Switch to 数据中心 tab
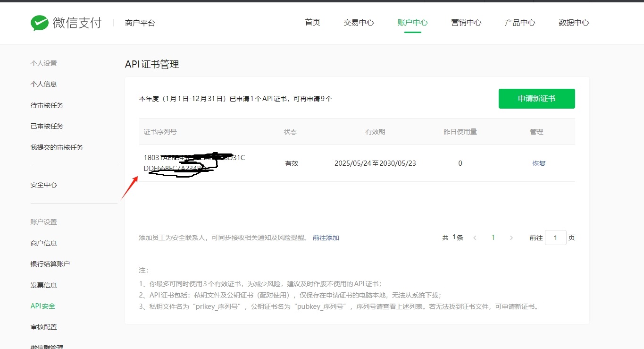This screenshot has width=644, height=349. [574, 23]
